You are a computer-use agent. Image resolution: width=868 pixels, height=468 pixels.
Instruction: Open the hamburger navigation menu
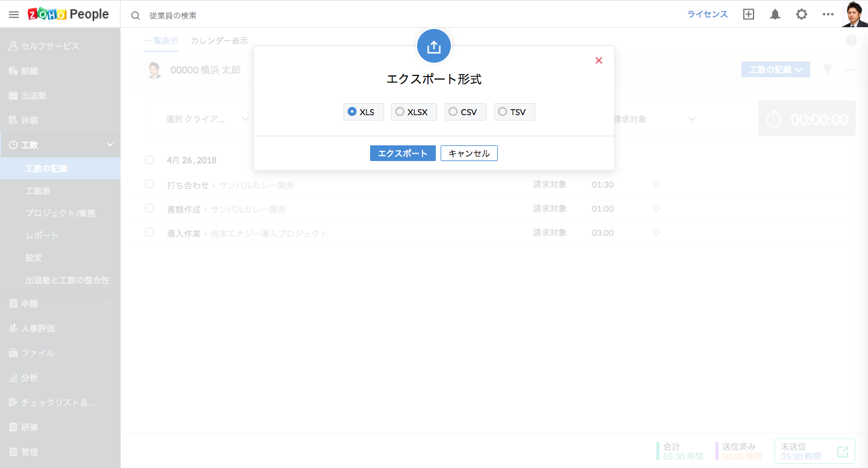14,14
